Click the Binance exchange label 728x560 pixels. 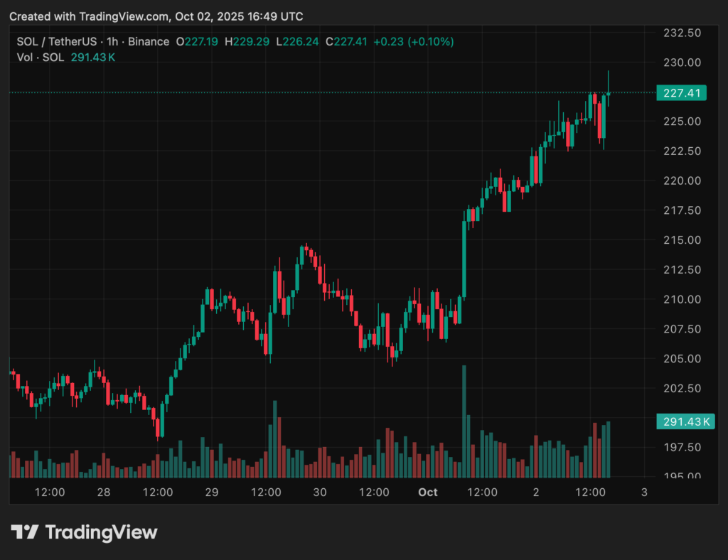click(x=148, y=42)
